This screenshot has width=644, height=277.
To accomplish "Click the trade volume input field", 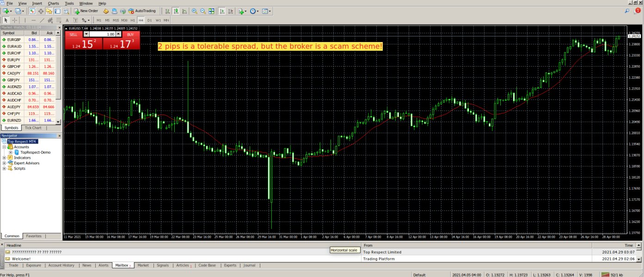I will (102, 34).
